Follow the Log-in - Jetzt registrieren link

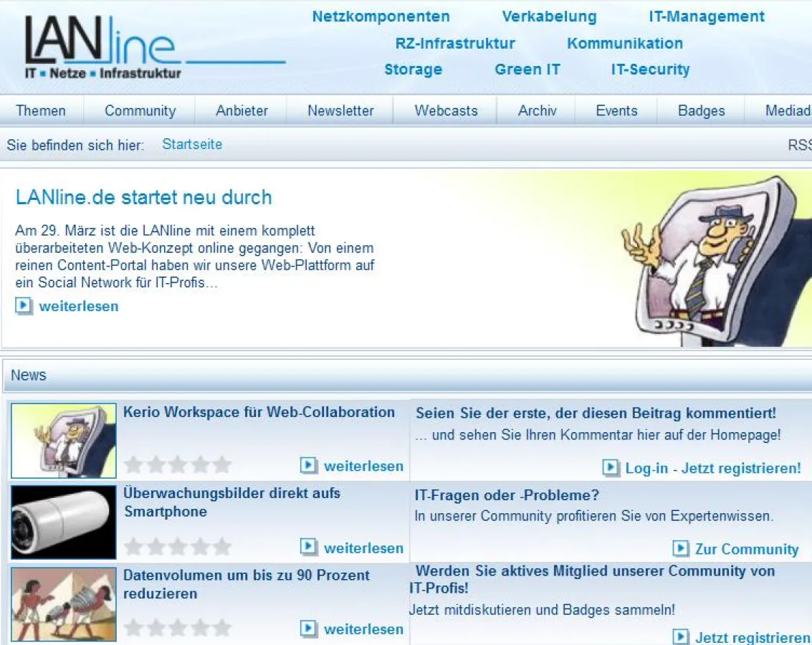pos(713,468)
